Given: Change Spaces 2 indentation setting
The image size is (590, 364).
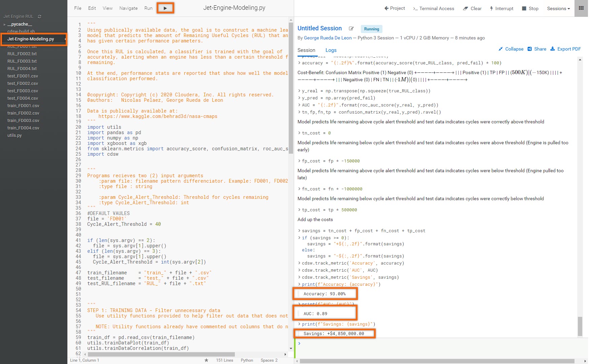Looking at the screenshot, I should [x=269, y=360].
